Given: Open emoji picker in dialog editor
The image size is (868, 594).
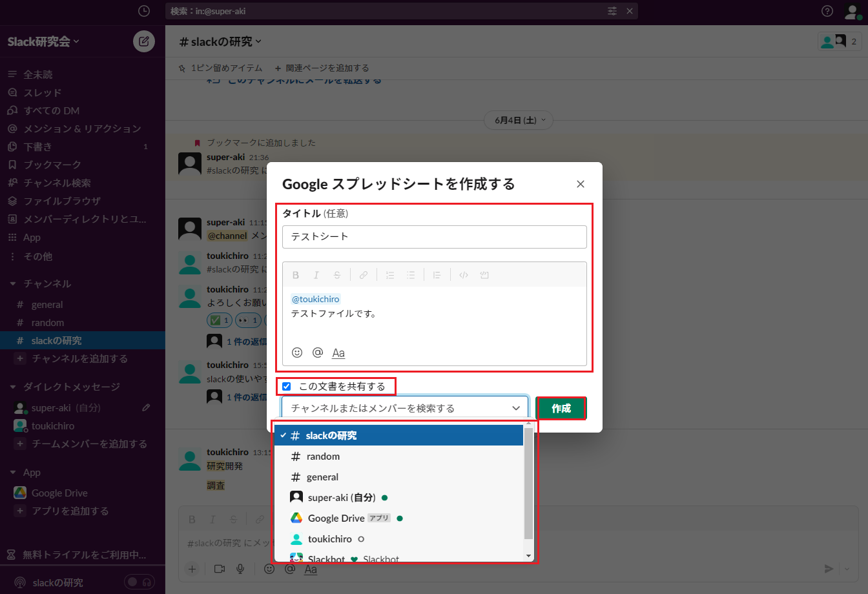Looking at the screenshot, I should 297,353.
